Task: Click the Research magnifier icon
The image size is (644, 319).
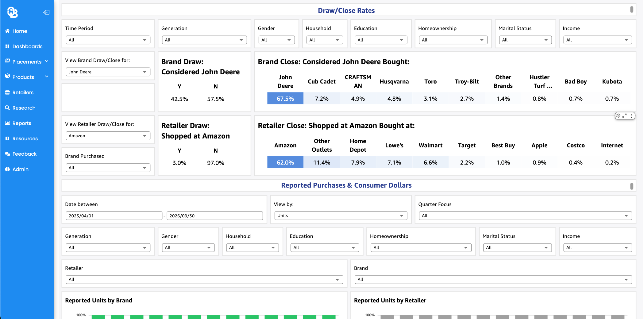Action: 7,108
